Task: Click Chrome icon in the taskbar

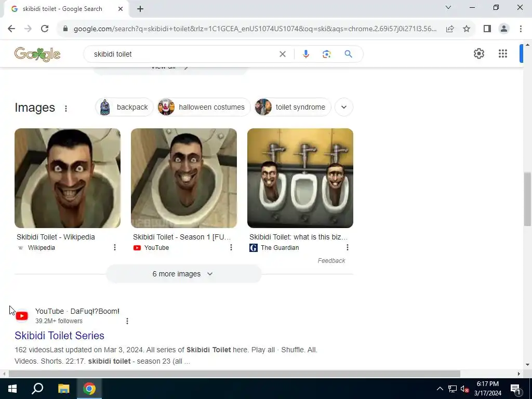Action: click(89, 389)
